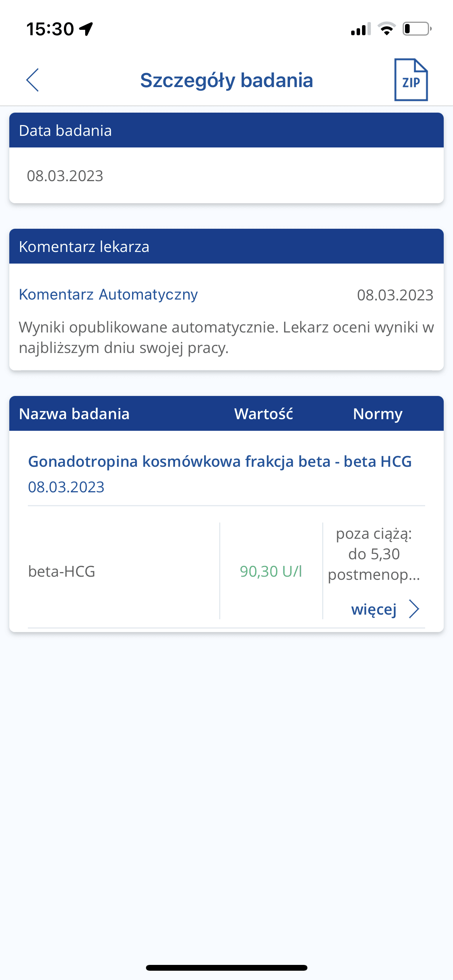Tap the cellular signal bars icon
The image size is (453, 980).
360,29
